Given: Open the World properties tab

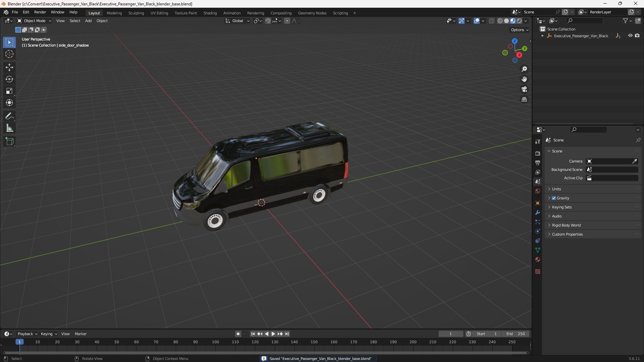Looking at the screenshot, I should [x=538, y=191].
